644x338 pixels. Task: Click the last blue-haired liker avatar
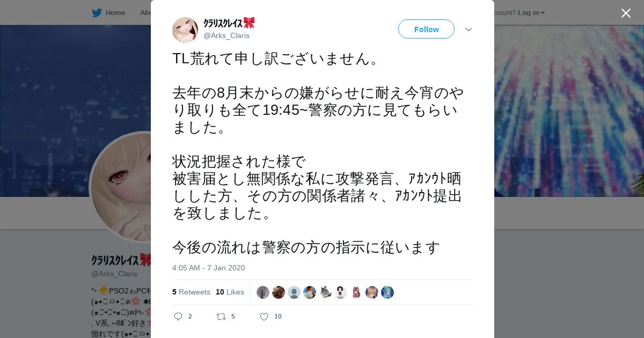point(387,292)
